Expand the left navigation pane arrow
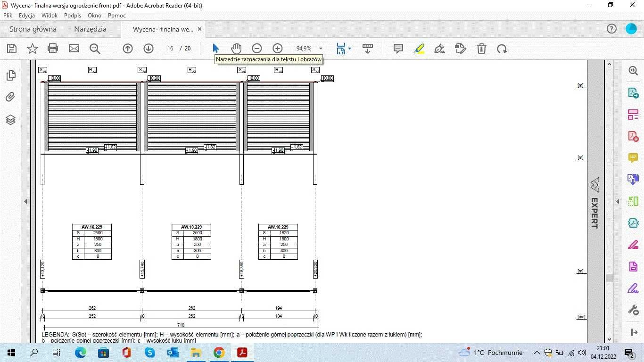644x362 pixels. [x=25, y=202]
